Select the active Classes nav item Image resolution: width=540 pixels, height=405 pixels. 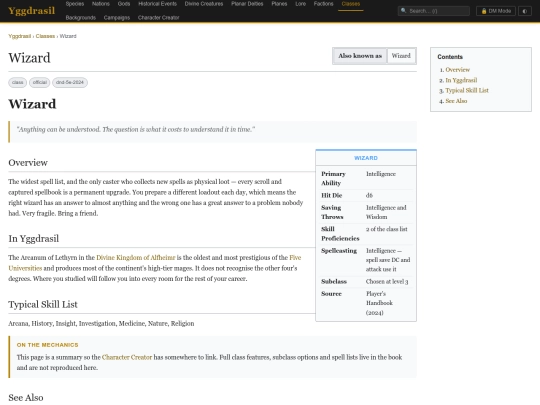point(351,4)
